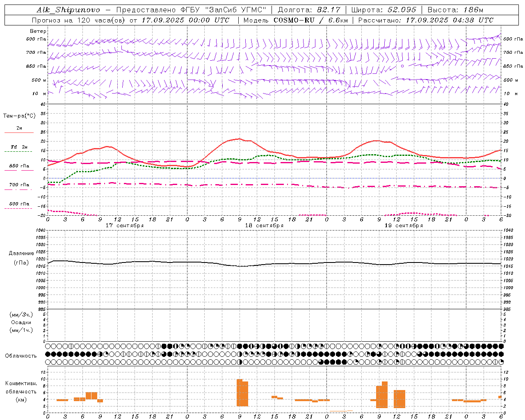Click the Конвективн. panel label
525x420 pixels.
click(21, 383)
